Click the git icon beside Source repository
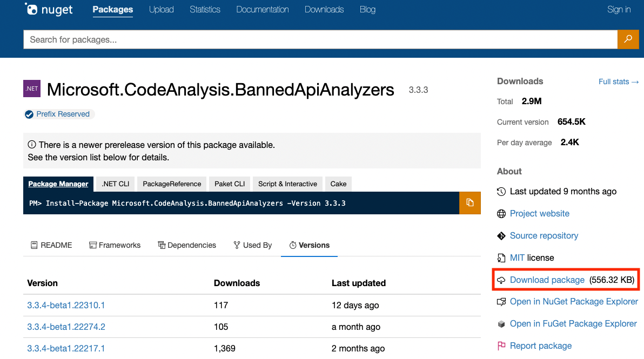The height and width of the screenshot is (359, 644). (501, 236)
